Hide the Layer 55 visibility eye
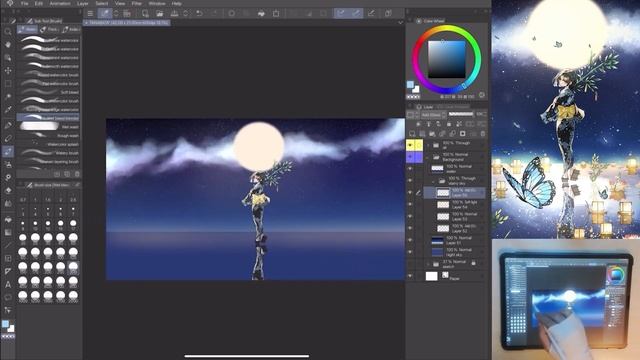The width and height of the screenshot is (640, 360). click(x=410, y=192)
